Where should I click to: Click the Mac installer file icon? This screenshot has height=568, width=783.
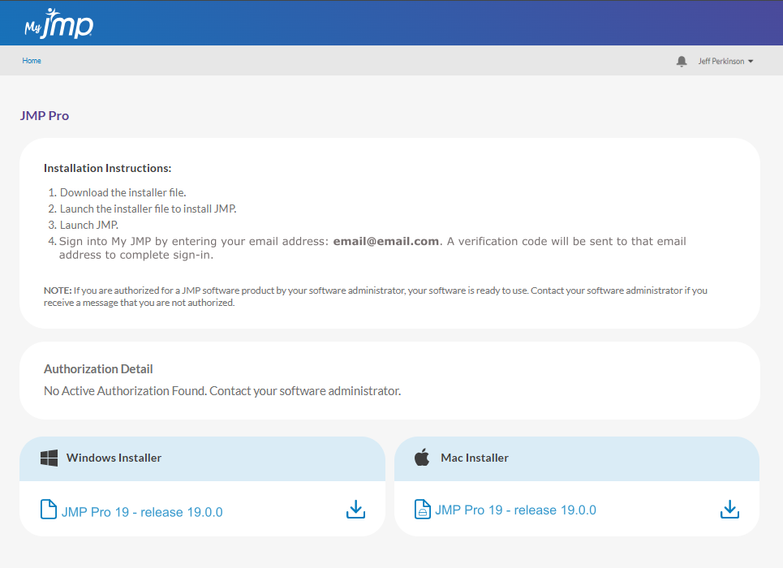(x=422, y=510)
